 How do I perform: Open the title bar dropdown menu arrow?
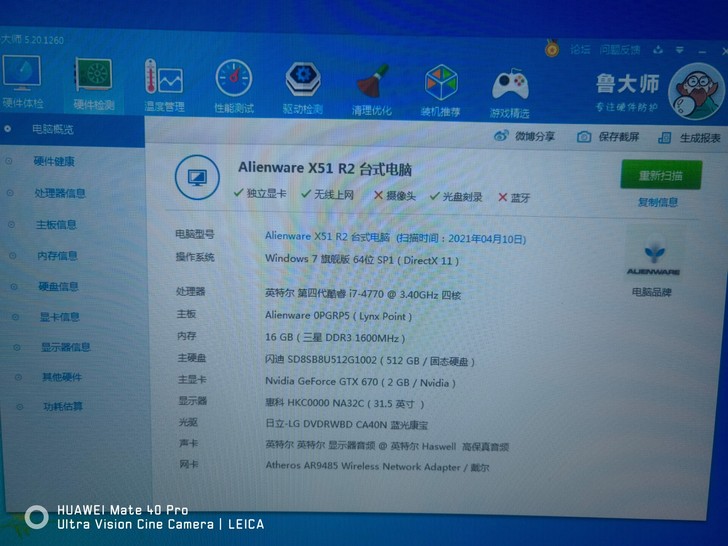pyautogui.click(x=680, y=50)
